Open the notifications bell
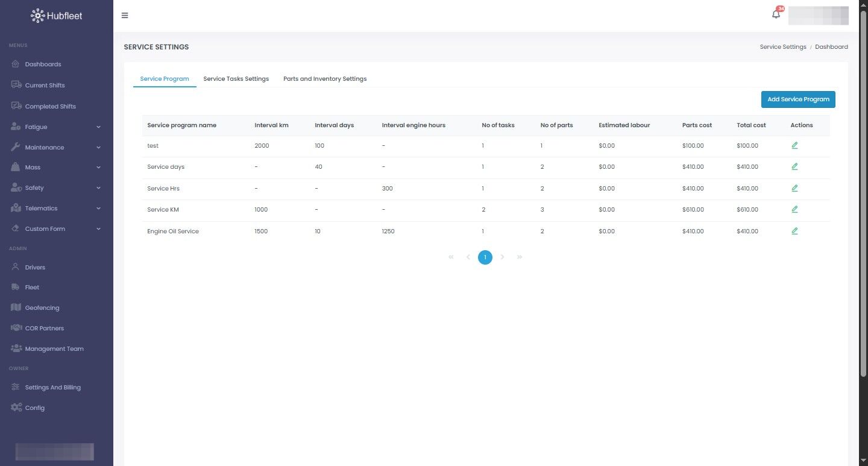Viewport: 868px width, 466px height. pos(776,14)
